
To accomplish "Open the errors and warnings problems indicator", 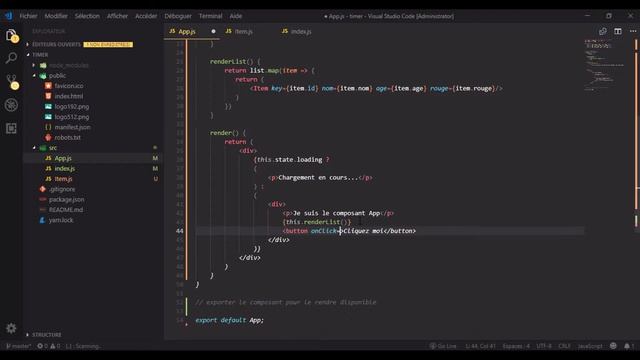I will pyautogui.click(x=49, y=346).
